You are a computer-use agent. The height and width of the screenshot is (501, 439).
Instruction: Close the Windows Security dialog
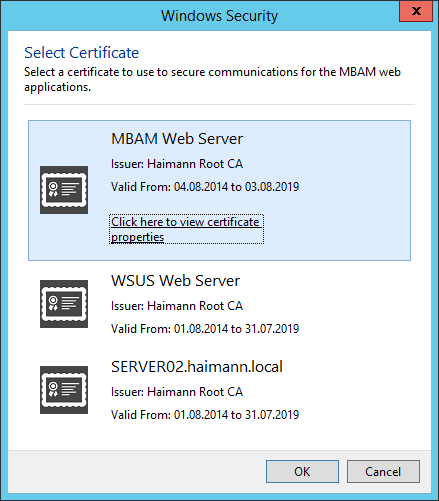[x=416, y=11]
